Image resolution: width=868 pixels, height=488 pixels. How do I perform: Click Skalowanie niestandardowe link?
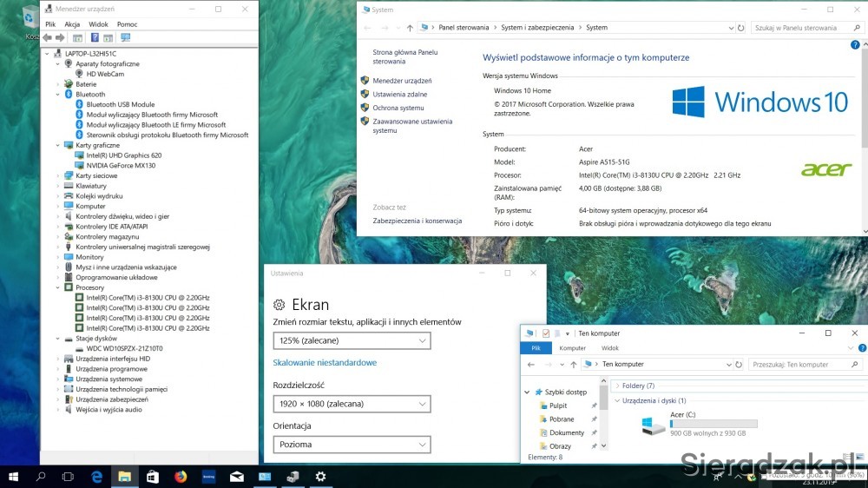tap(325, 362)
